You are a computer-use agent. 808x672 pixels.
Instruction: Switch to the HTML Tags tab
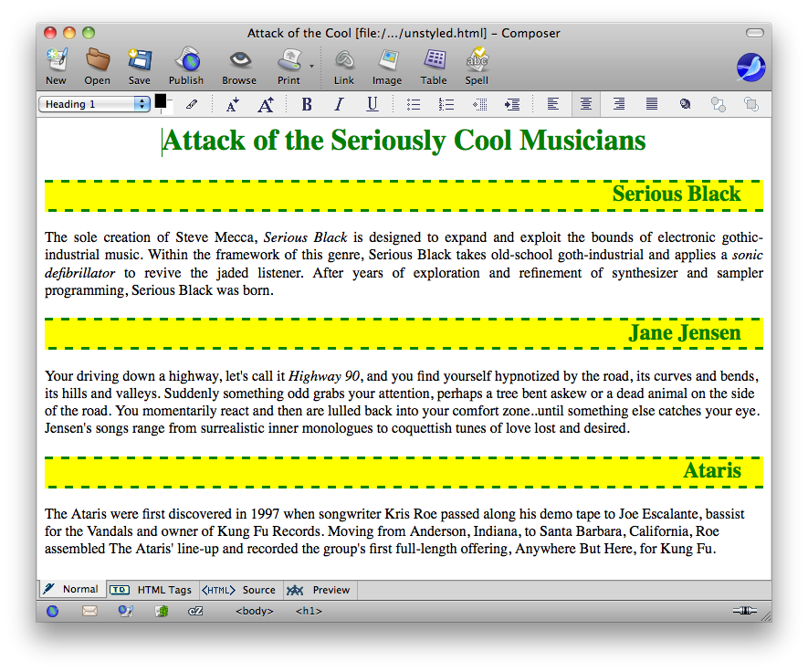(x=152, y=590)
